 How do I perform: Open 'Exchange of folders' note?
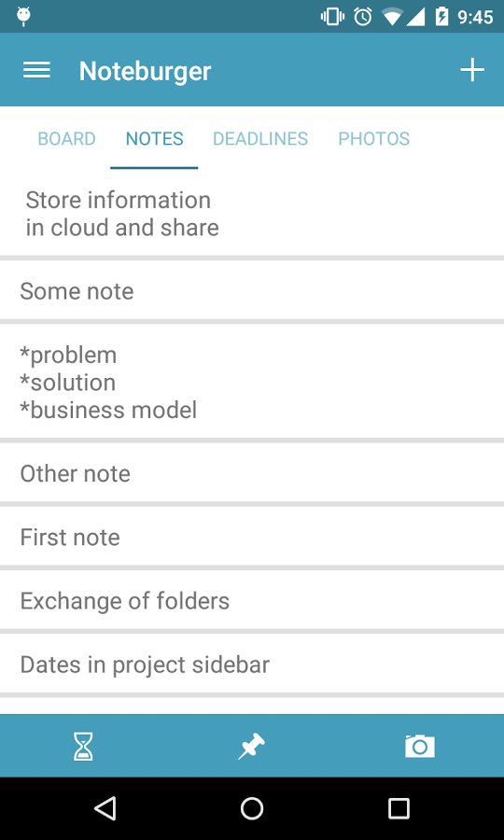coord(252,601)
